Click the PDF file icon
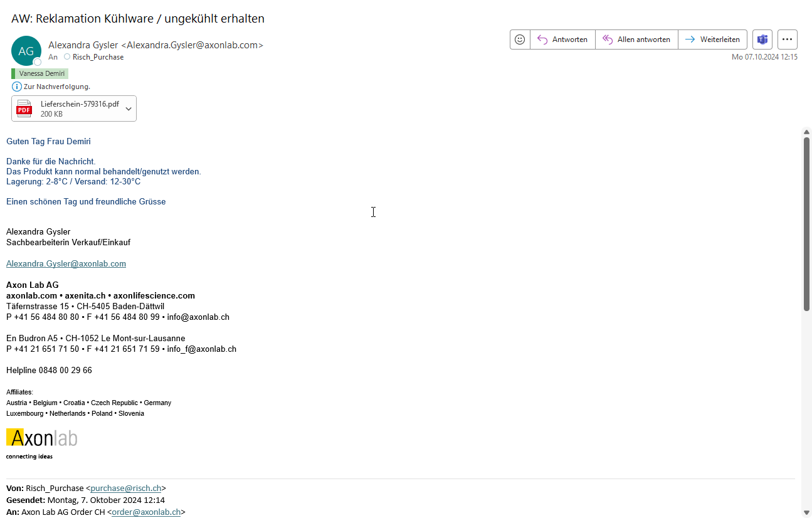The image size is (812, 518). point(24,108)
